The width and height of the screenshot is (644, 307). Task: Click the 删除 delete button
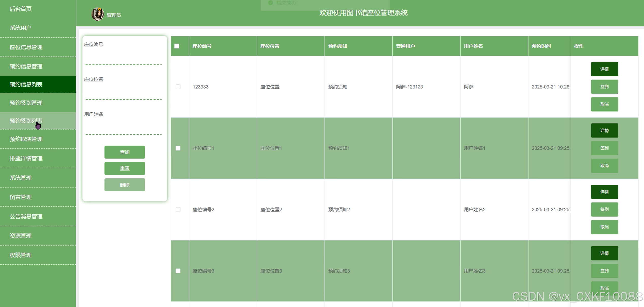(125, 185)
